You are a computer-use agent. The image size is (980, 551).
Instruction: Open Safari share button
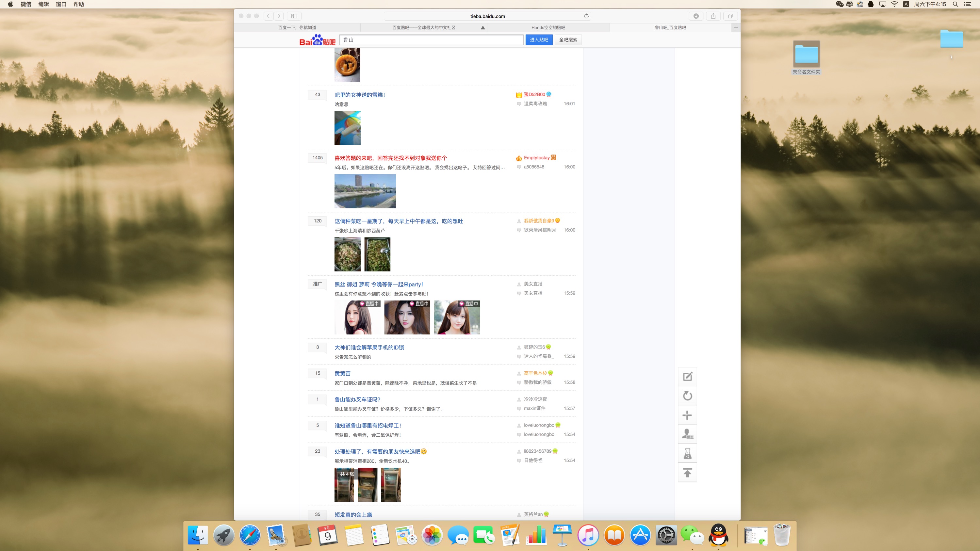[x=713, y=16]
